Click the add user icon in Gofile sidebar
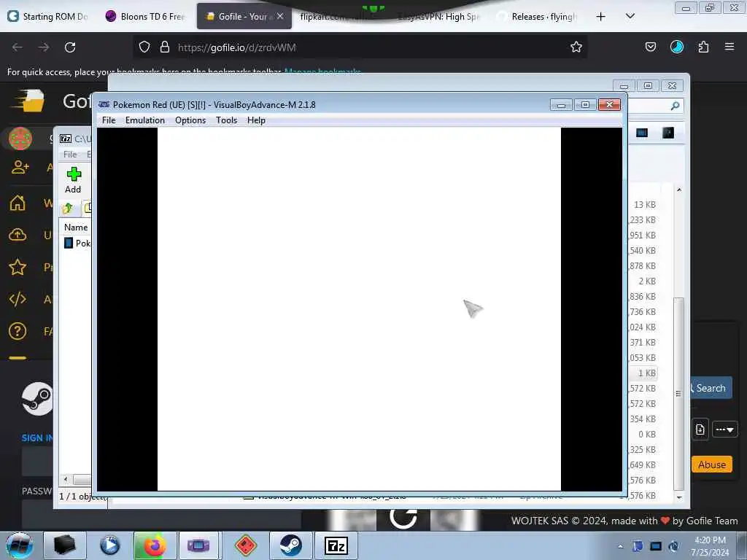The width and height of the screenshot is (747, 560). pos(20,167)
